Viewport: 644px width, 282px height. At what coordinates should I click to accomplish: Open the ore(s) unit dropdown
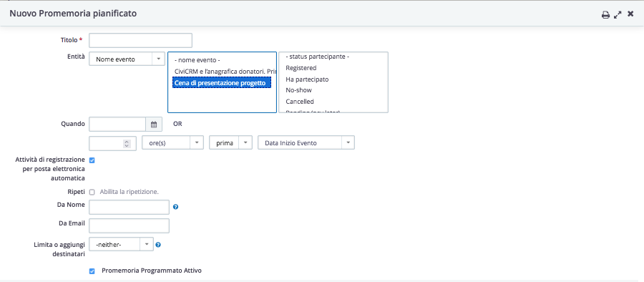pyautogui.click(x=172, y=143)
